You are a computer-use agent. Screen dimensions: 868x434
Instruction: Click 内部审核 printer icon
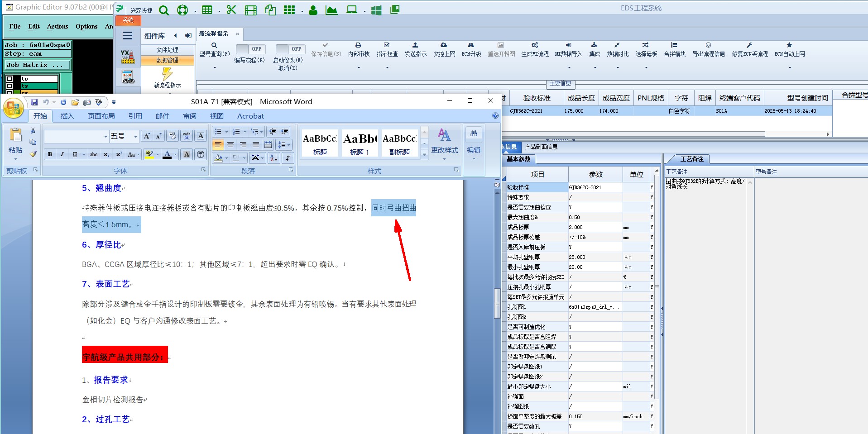click(x=358, y=45)
